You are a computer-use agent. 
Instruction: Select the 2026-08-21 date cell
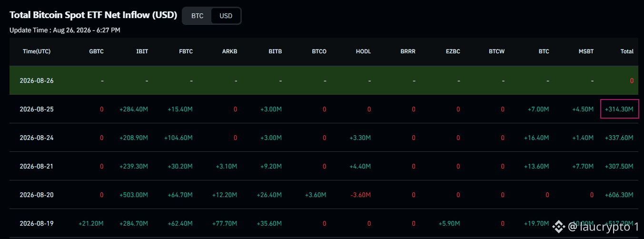pos(37,166)
